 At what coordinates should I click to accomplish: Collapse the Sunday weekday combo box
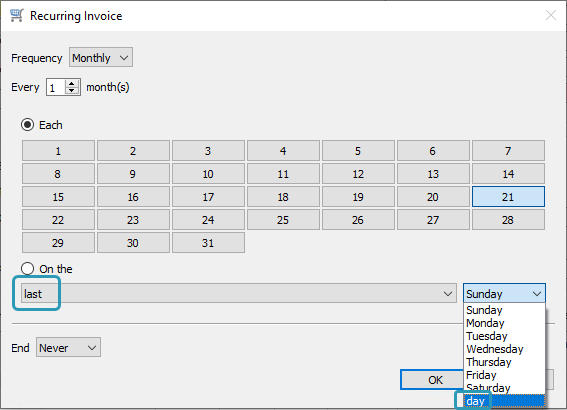click(x=504, y=293)
